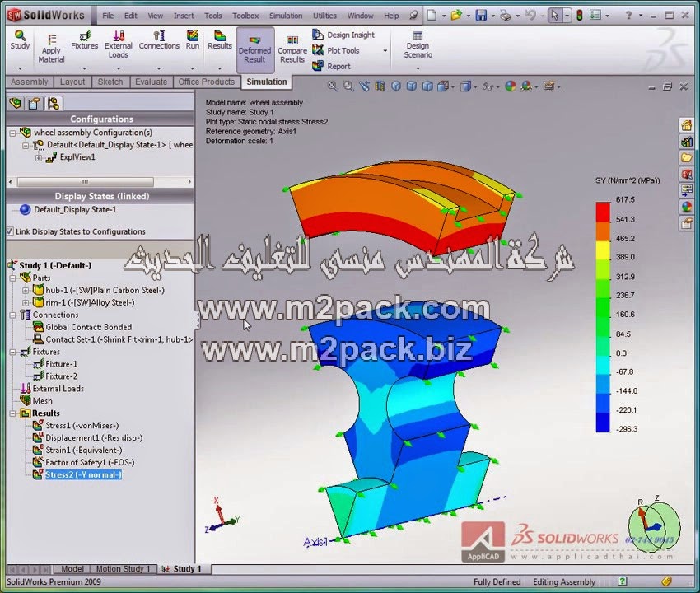Click the Apply Material icon

click(51, 49)
